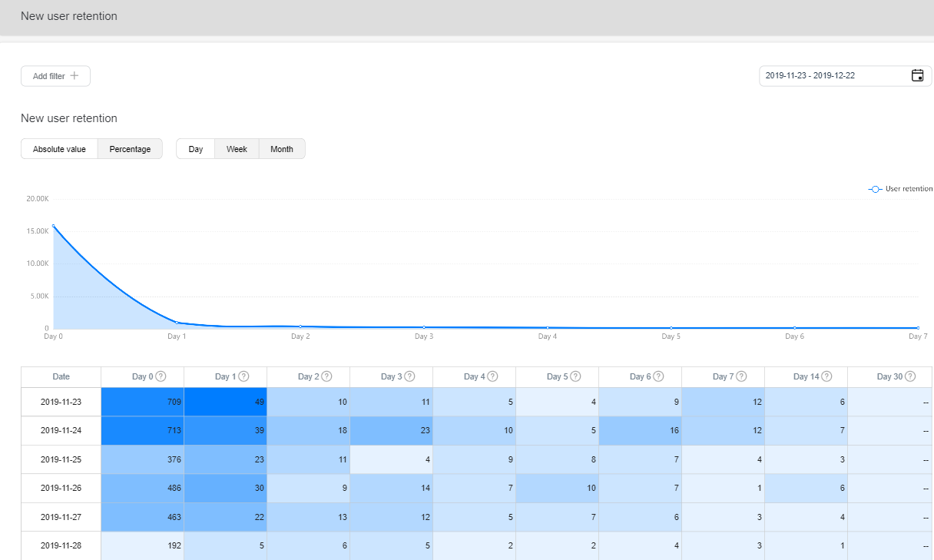Switch the view to Percentage

(130, 148)
